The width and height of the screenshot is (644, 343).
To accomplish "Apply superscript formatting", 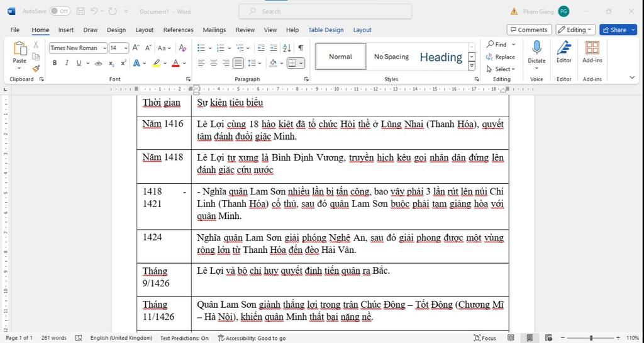I will coord(123,64).
